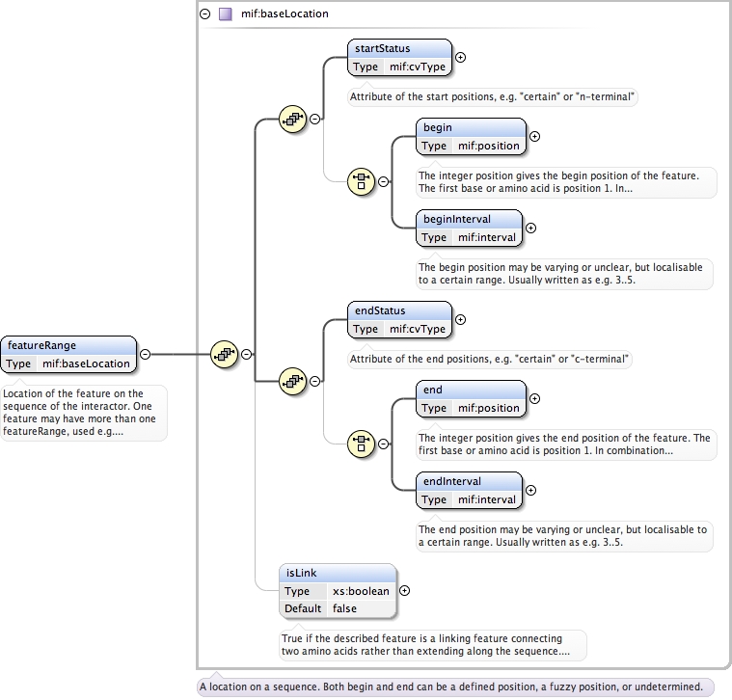Click the endInterval description text
The width and height of the screenshot is (732, 700).
(564, 536)
